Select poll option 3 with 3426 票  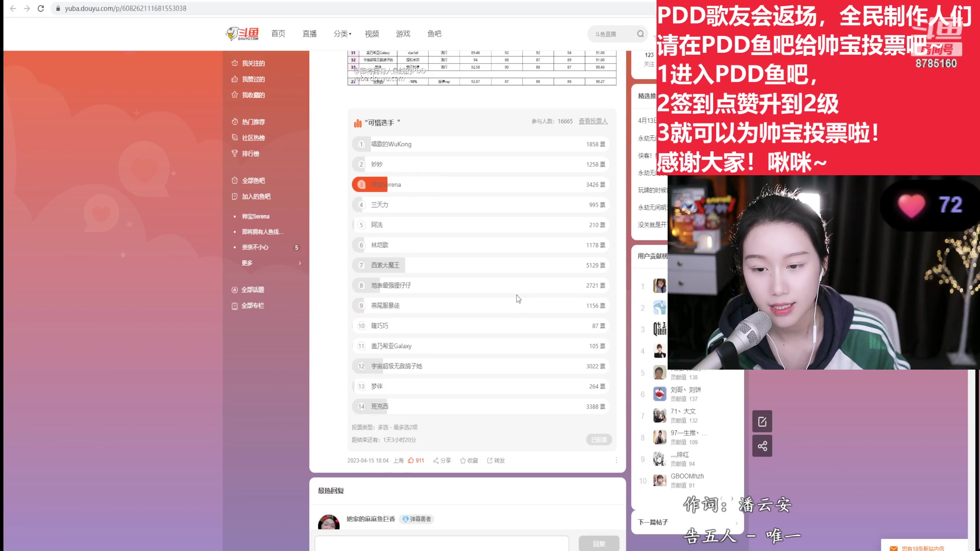[480, 184]
